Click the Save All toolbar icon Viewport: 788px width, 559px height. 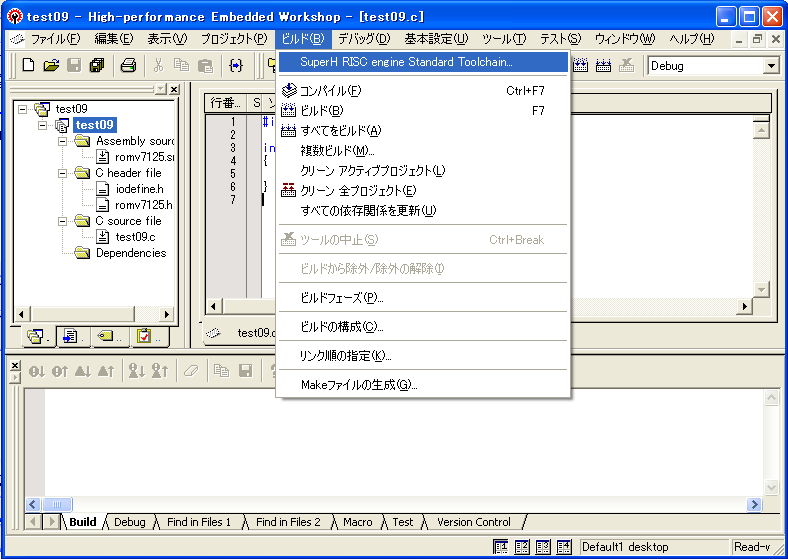97,66
